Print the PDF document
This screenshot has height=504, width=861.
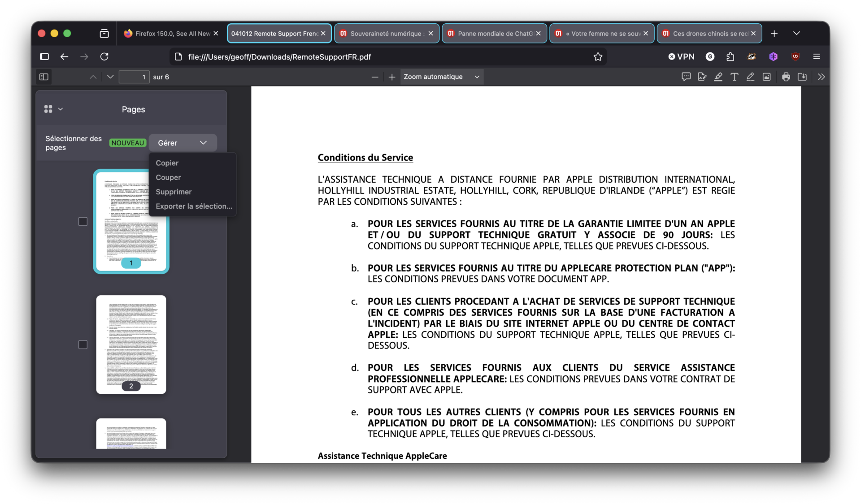coord(786,77)
